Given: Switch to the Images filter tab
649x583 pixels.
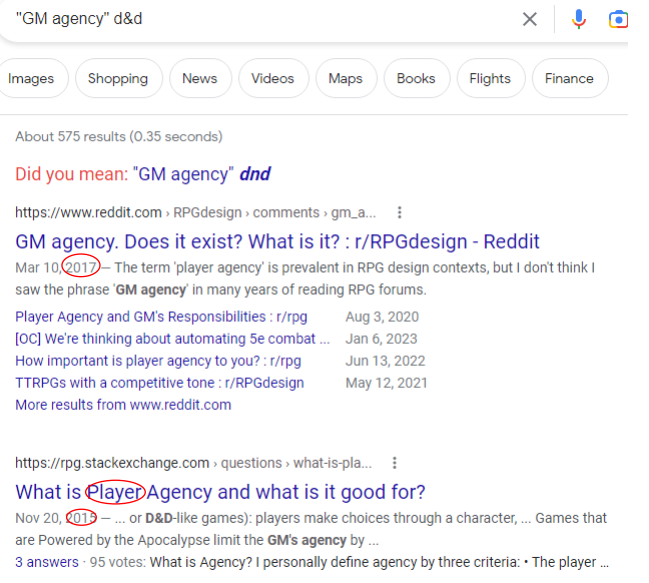Looking at the screenshot, I should click(34, 79).
